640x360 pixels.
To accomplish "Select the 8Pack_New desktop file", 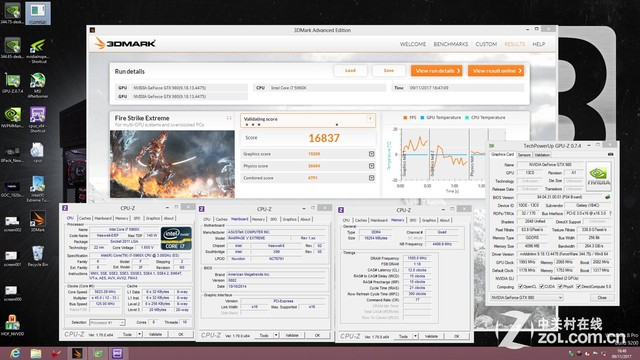I will 12,154.
